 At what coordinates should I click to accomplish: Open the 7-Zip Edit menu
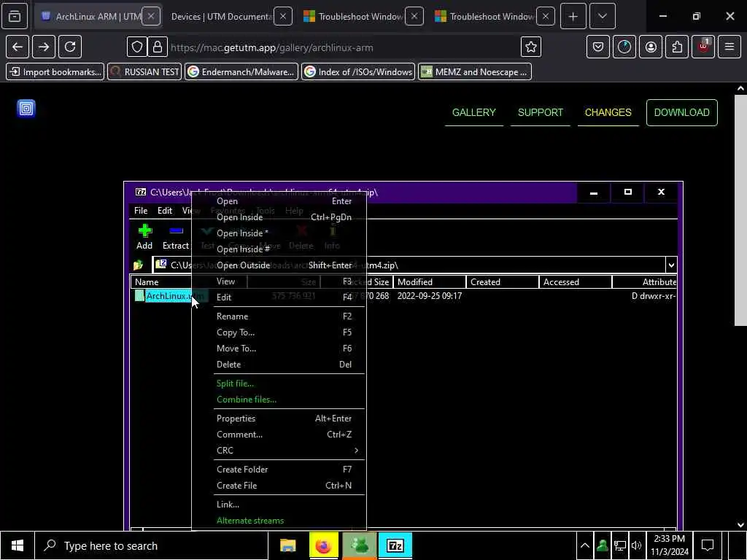[165, 211]
